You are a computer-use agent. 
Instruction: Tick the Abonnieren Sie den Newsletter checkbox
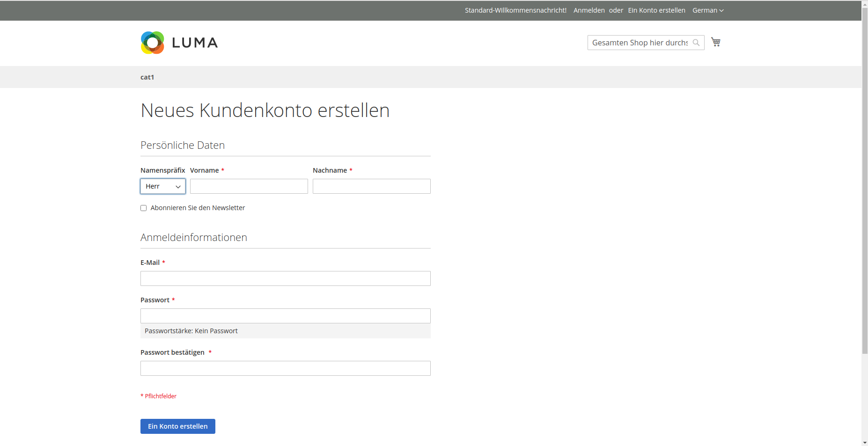click(143, 208)
